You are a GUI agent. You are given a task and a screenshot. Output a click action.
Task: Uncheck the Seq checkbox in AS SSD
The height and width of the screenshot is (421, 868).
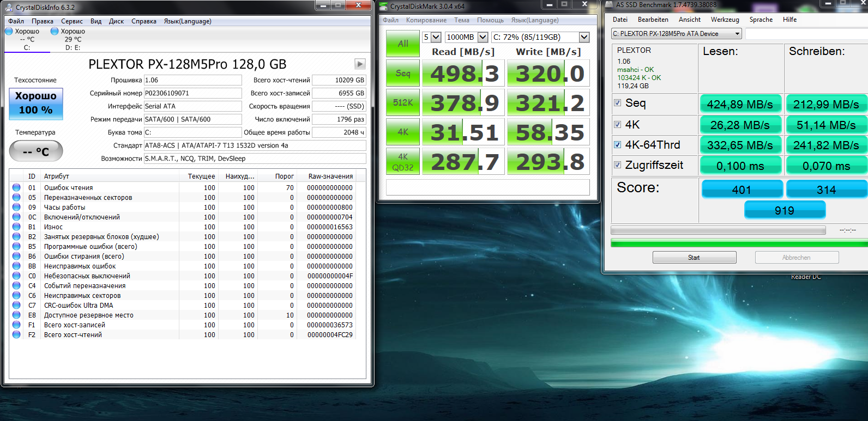617,103
